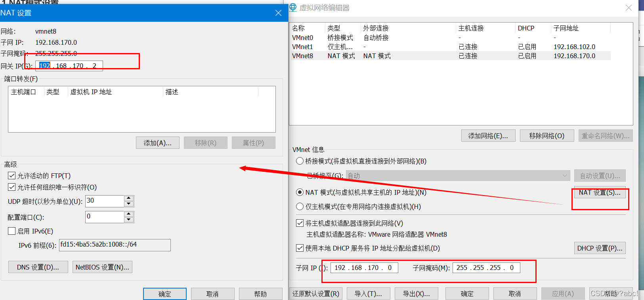Viewport: 644px width, 300px height.
Task: Click 应用(A) button
Action: pos(563,294)
